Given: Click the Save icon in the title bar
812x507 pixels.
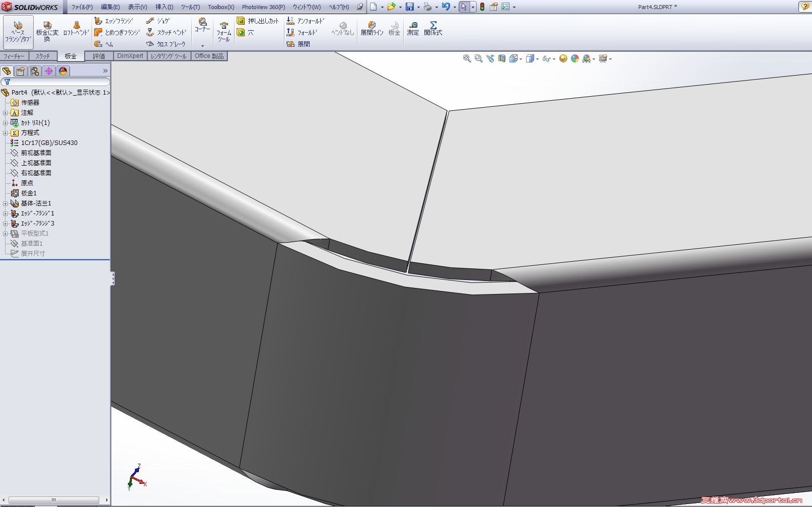Looking at the screenshot, I should coord(410,7).
